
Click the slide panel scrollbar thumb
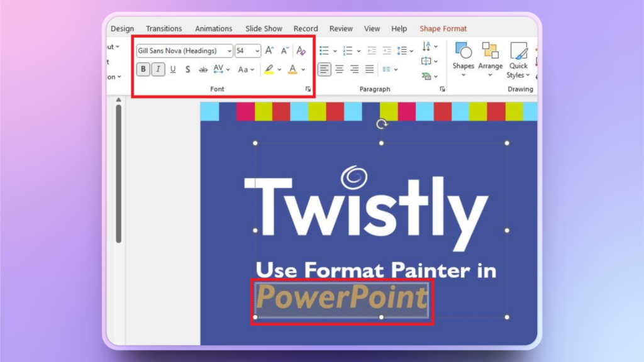tap(119, 173)
